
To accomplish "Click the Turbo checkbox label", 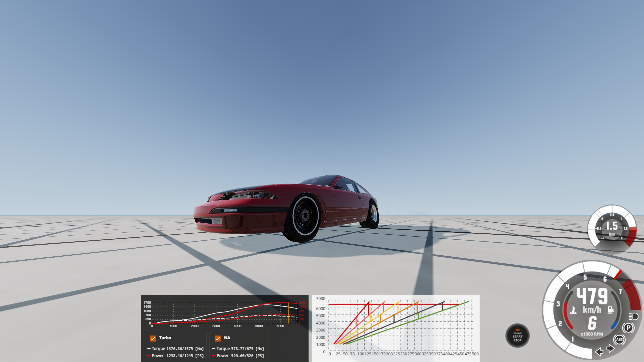I will click(165, 338).
